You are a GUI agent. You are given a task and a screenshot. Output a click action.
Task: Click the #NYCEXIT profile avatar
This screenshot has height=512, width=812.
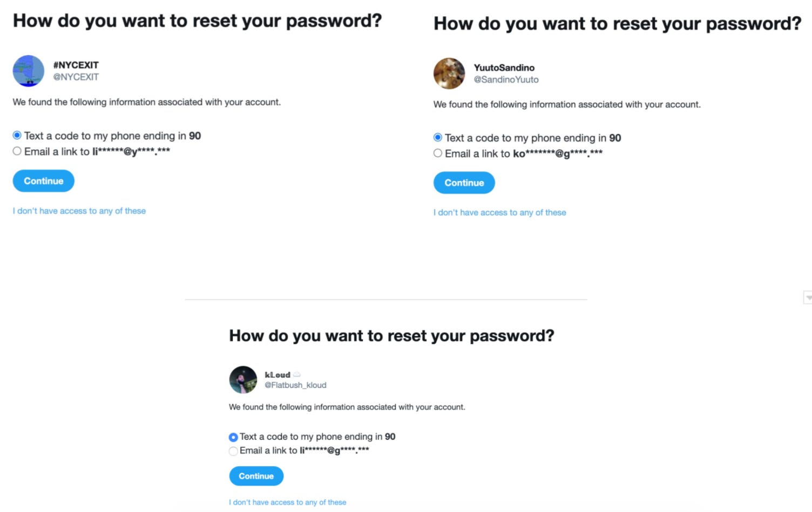[x=28, y=71]
